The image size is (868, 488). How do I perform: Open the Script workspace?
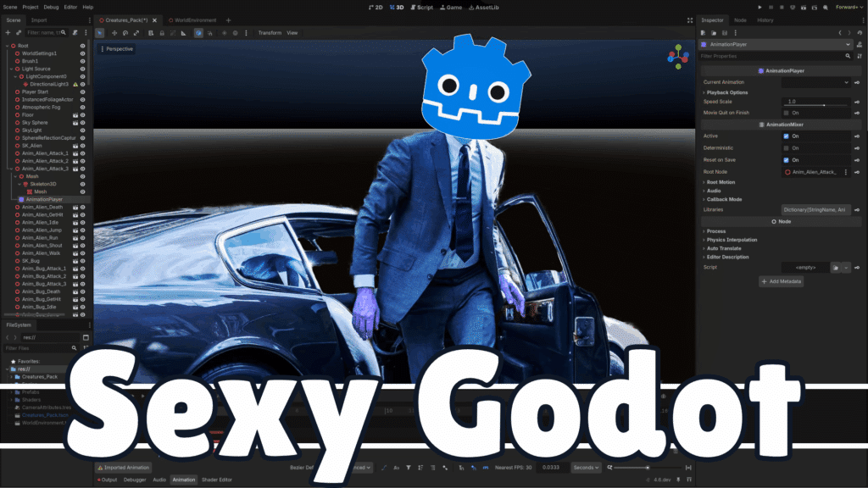pos(424,6)
